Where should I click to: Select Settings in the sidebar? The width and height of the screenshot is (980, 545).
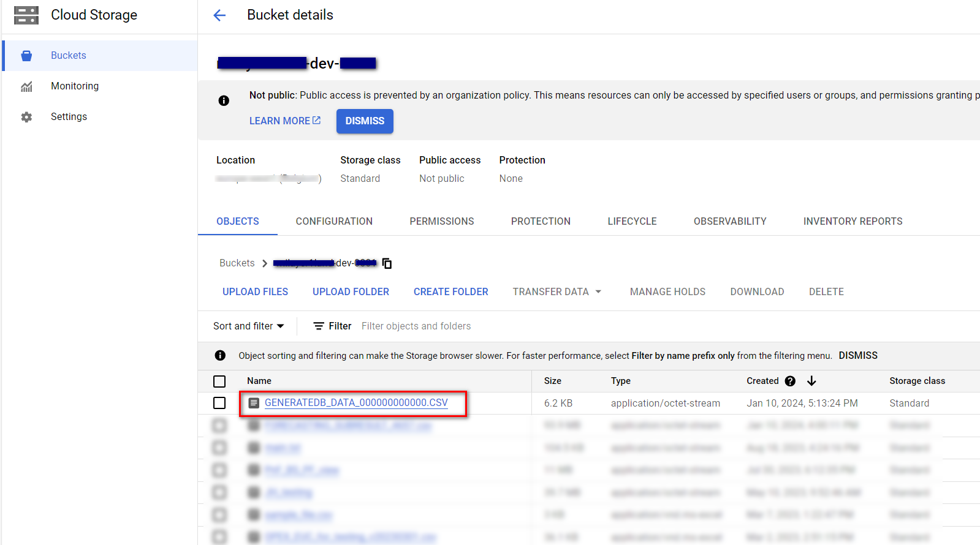pyautogui.click(x=101, y=117)
